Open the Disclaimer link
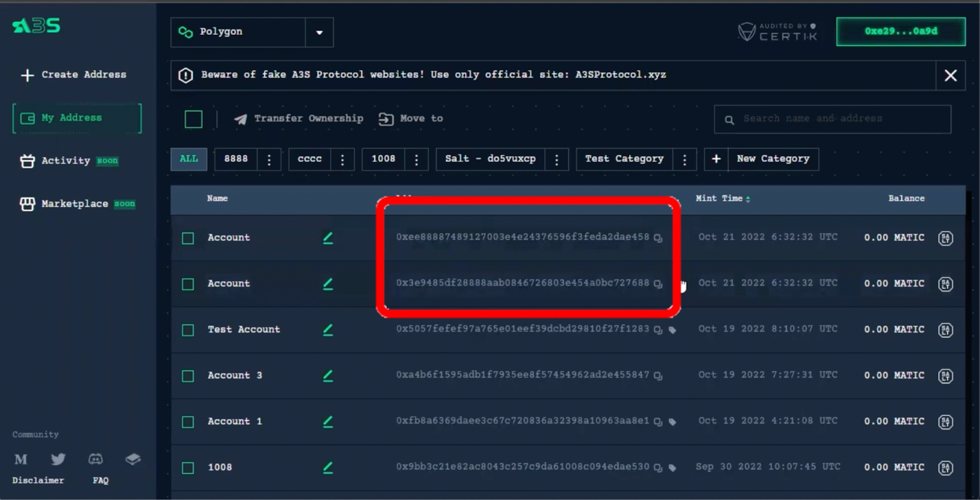This screenshot has width=980, height=500. pos(38,480)
